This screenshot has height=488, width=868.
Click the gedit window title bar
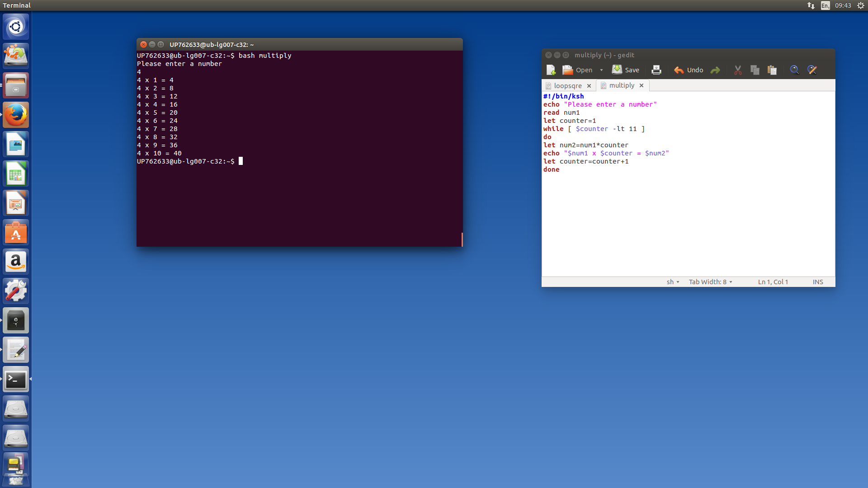(x=688, y=55)
